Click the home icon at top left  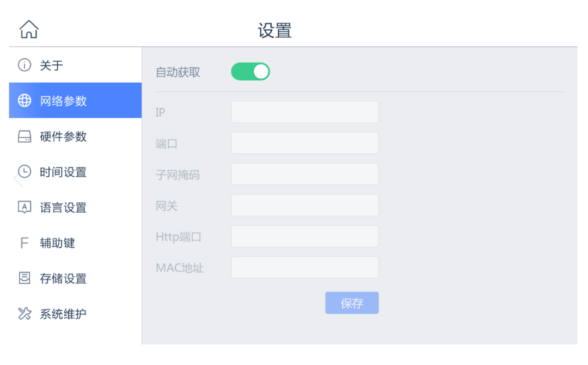pos(28,28)
